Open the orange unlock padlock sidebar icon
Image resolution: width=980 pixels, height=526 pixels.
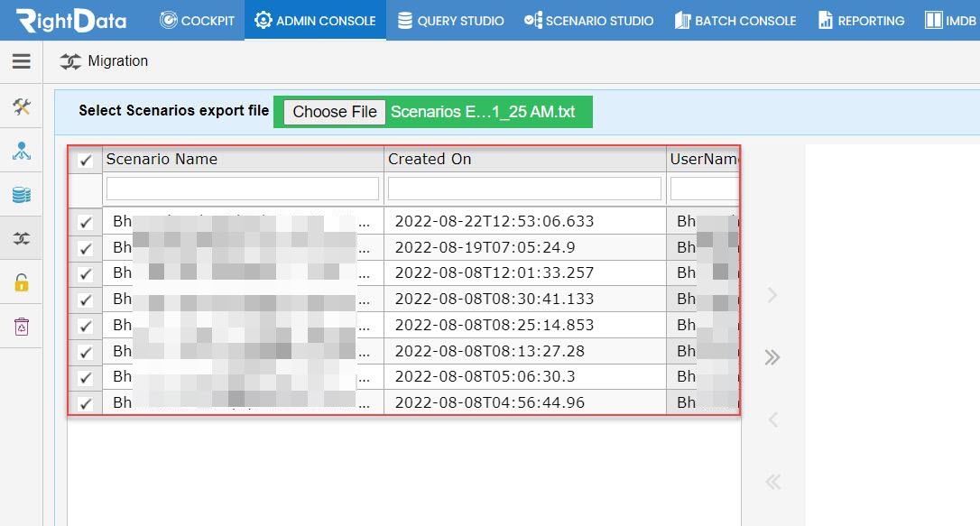click(22, 282)
